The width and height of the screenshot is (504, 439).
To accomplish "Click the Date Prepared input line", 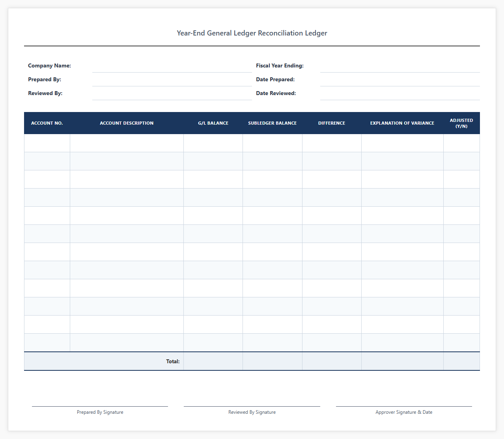I will coord(400,80).
